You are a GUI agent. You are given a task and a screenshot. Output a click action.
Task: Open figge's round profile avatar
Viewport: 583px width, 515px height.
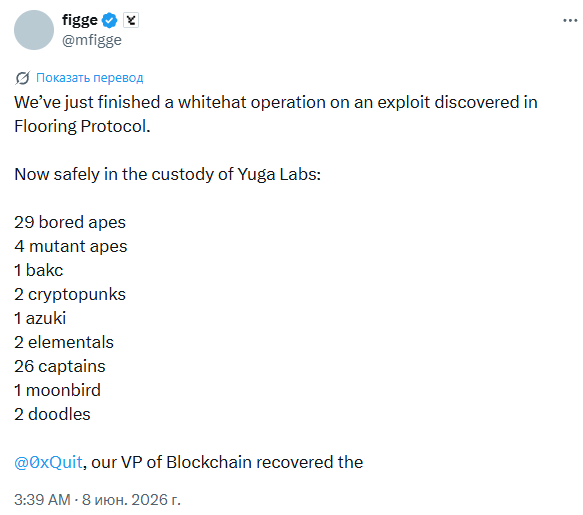click(x=34, y=30)
